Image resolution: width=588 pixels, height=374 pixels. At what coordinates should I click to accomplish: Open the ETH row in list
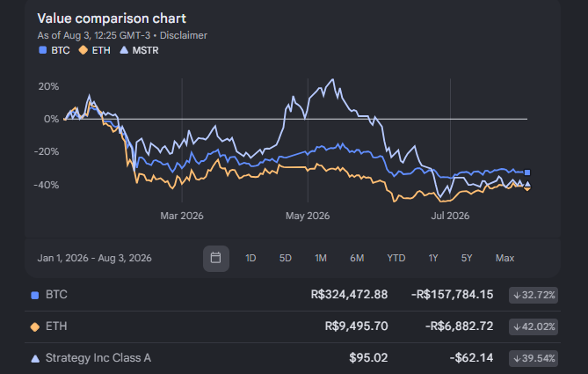[x=293, y=326]
